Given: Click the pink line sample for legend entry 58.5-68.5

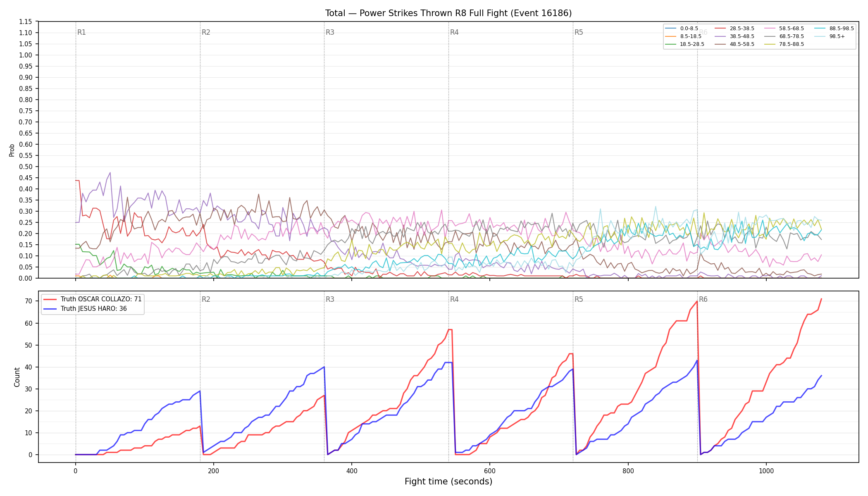Looking at the screenshot, I should point(770,29).
